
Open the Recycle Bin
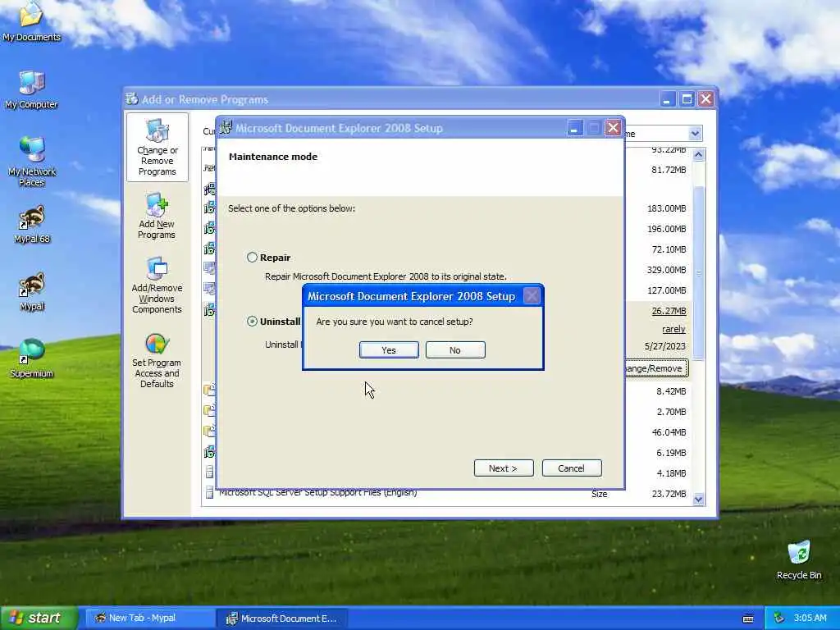799,560
